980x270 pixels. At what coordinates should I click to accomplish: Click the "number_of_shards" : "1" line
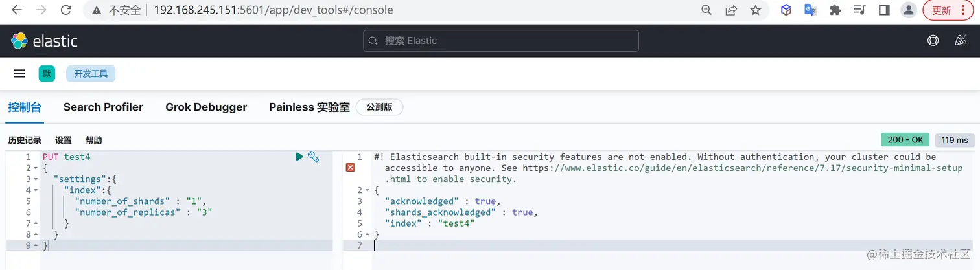[x=141, y=201]
